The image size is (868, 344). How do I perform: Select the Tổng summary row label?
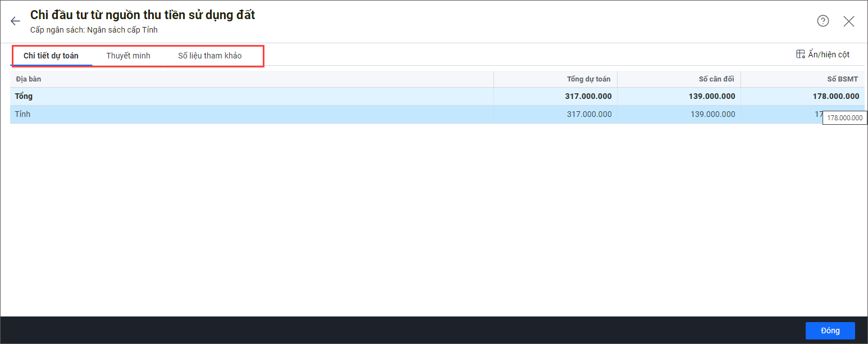(x=24, y=96)
